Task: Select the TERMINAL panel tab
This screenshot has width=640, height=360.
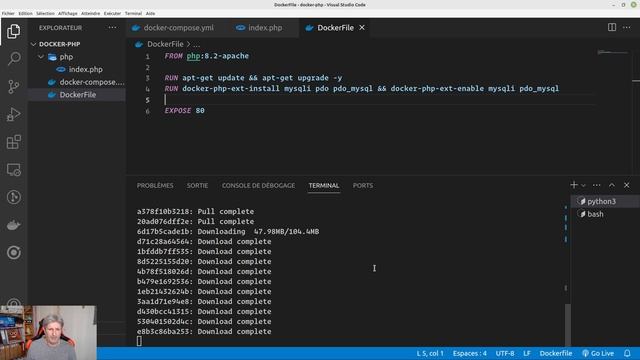Action: click(x=324, y=185)
